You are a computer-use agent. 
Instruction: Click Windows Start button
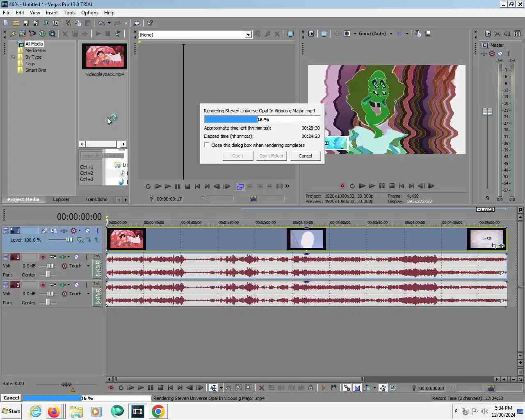[x=11, y=411]
